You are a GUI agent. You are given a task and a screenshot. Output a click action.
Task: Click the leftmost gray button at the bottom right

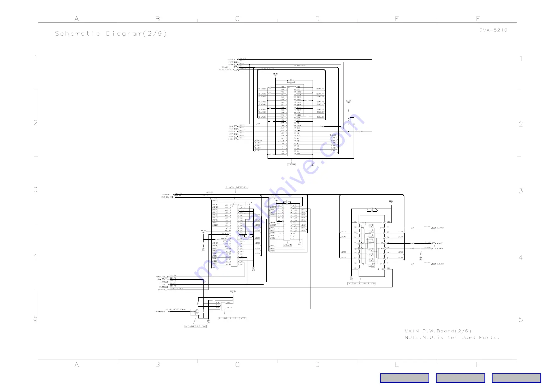[x=404, y=378]
